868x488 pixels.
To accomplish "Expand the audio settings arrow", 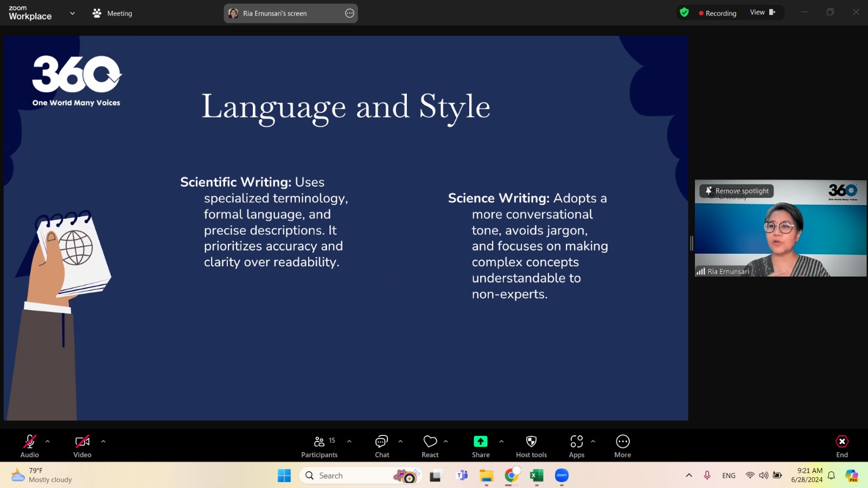I will [x=48, y=441].
